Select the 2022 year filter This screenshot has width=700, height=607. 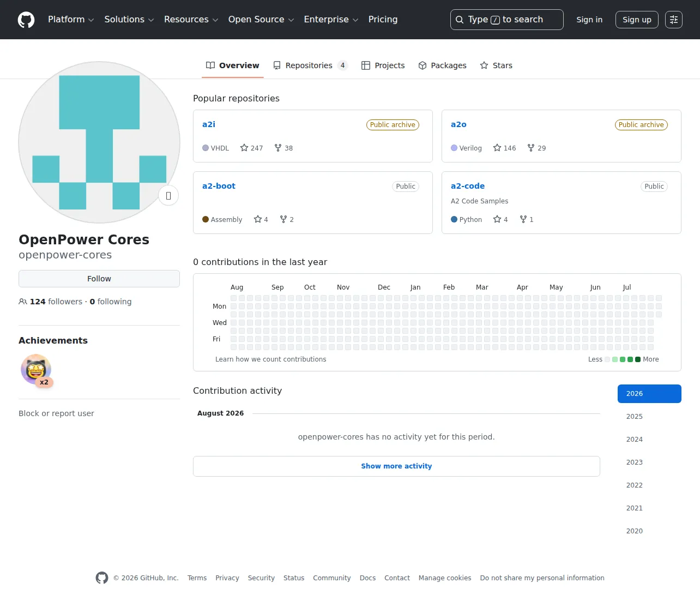pos(649,485)
